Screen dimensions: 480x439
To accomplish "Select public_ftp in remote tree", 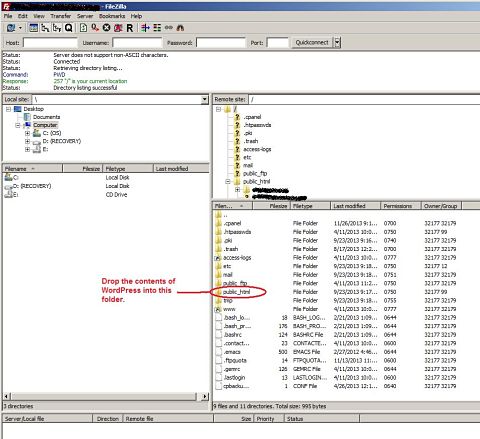I will 255,173.
